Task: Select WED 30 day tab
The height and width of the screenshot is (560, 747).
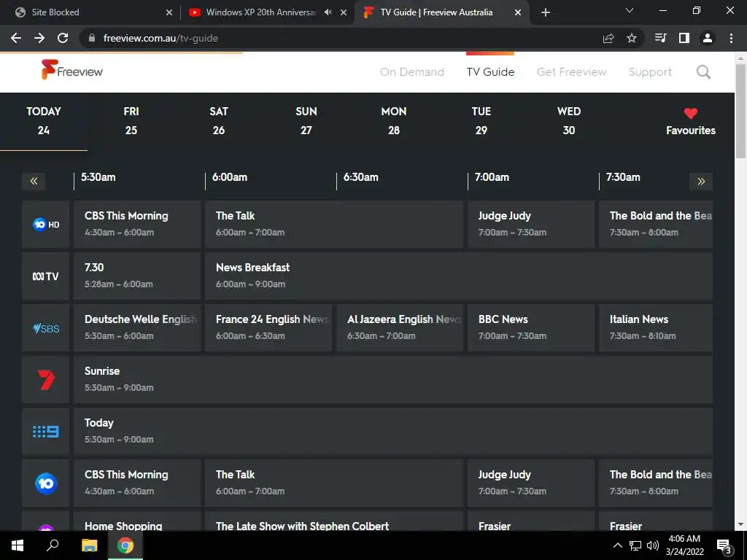Action: coord(569,120)
